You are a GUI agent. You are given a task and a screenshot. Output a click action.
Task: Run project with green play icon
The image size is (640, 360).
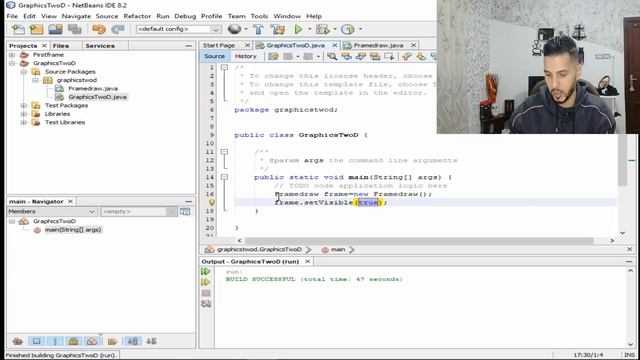pos(298,29)
